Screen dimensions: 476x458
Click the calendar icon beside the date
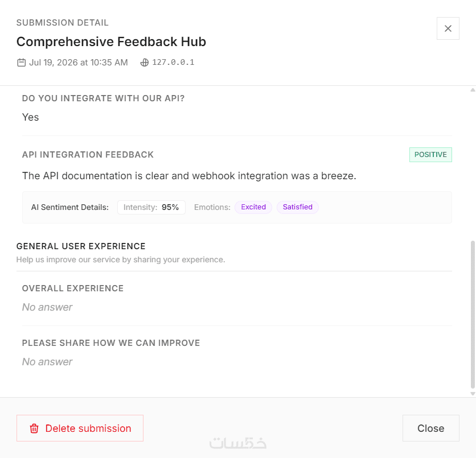coord(21,63)
